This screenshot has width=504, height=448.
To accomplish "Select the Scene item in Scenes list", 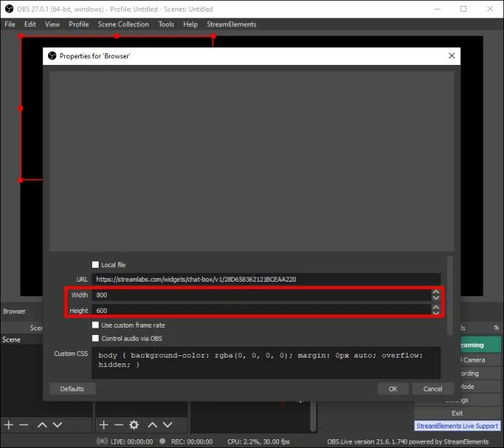I will (22, 339).
